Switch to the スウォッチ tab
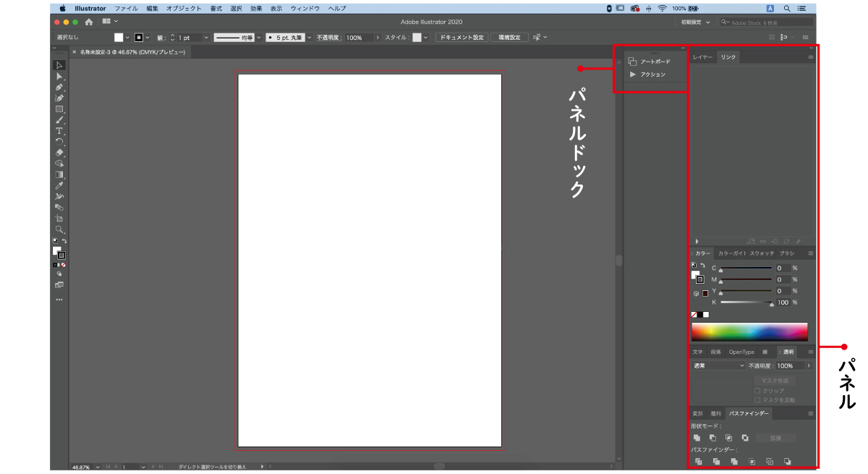The image size is (868, 474). click(x=762, y=254)
